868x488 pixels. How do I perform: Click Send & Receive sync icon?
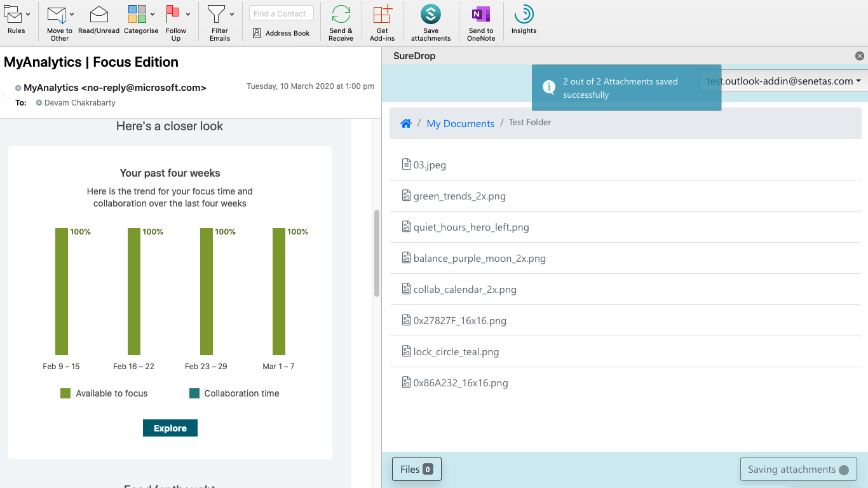pos(341,15)
